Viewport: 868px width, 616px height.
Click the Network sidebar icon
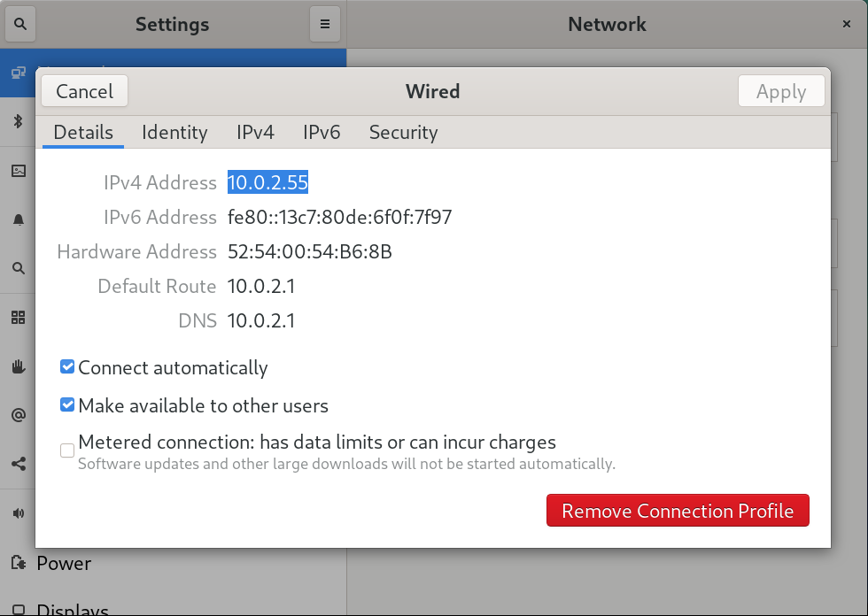19,73
